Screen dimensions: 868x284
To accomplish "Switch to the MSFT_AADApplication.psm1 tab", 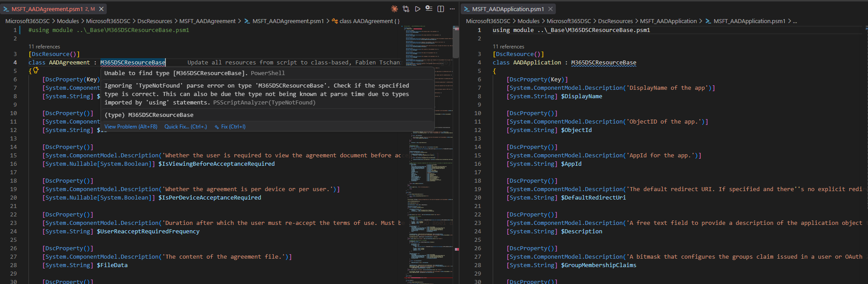I will [508, 9].
